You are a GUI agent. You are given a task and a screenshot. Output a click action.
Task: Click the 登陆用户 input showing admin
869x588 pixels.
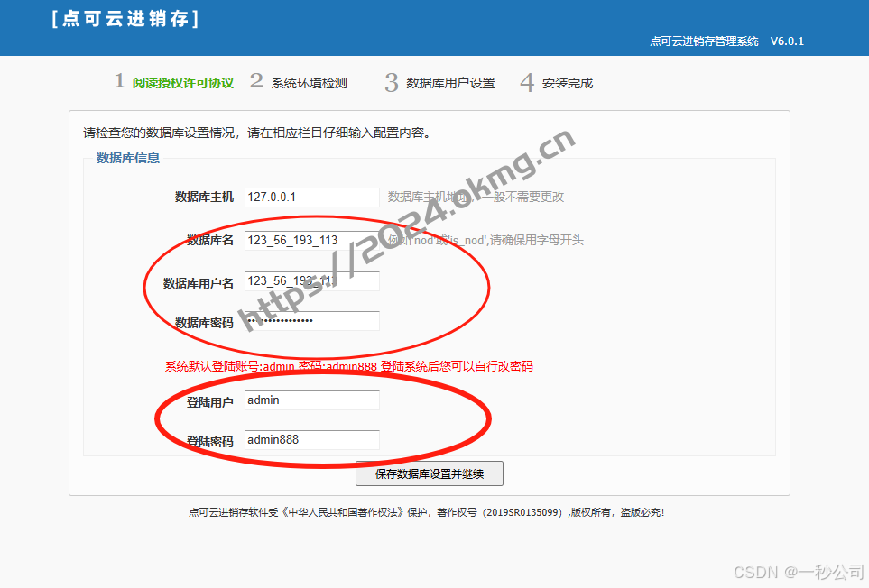point(311,400)
